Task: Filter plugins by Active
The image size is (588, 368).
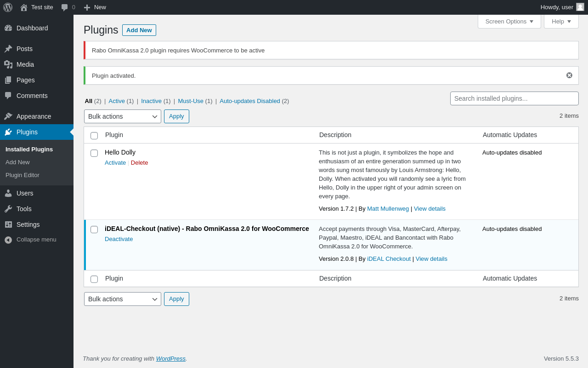Action: pyautogui.click(x=117, y=101)
